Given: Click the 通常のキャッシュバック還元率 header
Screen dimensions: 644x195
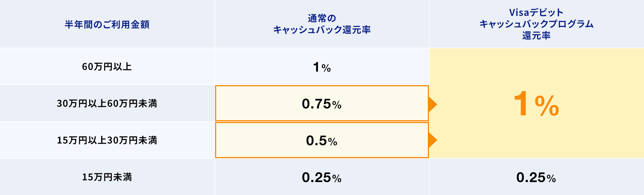Looking at the screenshot, I should tap(322, 24).
